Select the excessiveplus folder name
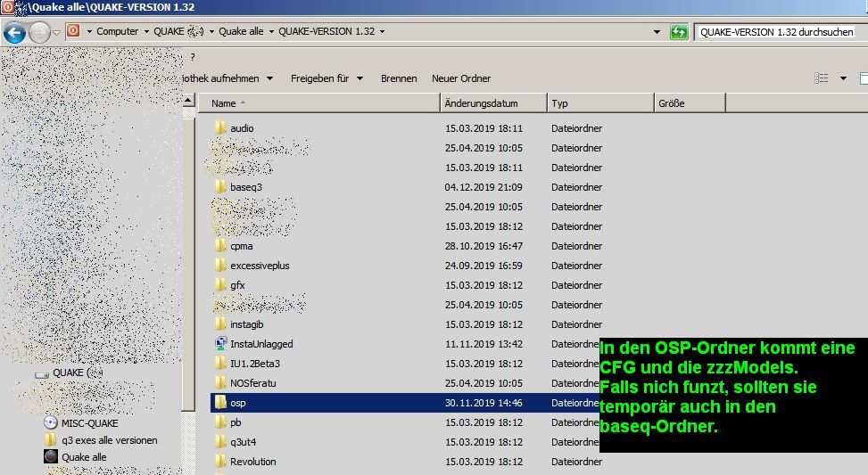Image resolution: width=868 pixels, height=475 pixels. (260, 266)
